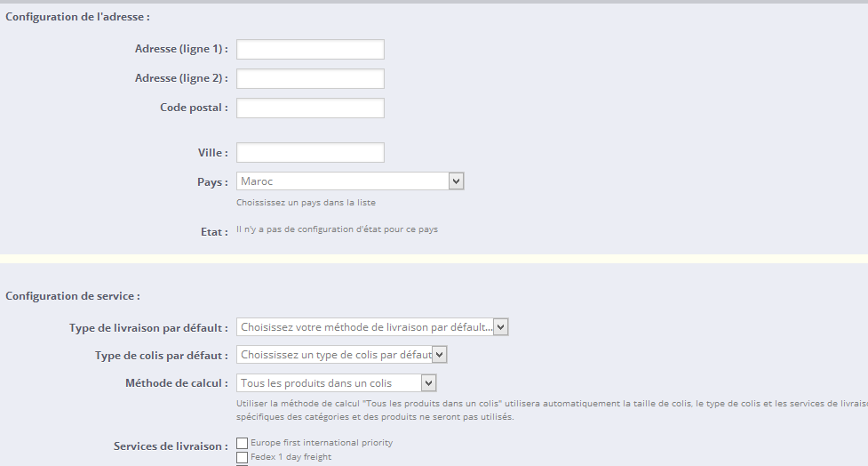This screenshot has height=466, width=868.
Task: Click the 'Configuration de service :' heading
Action: tap(73, 296)
